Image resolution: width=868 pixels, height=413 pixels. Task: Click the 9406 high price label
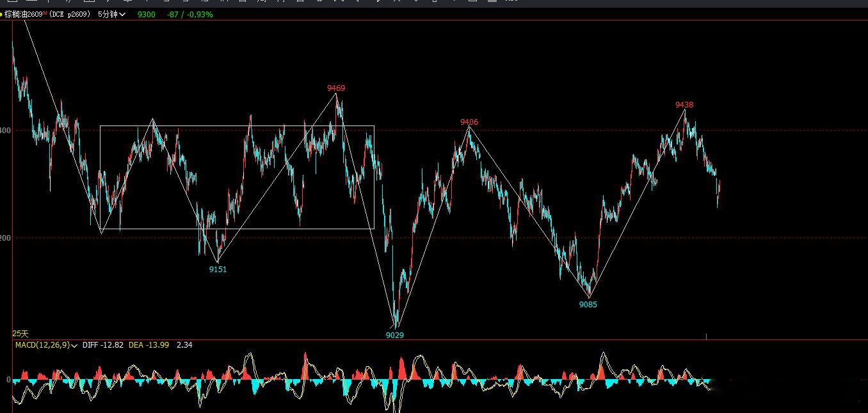point(469,122)
